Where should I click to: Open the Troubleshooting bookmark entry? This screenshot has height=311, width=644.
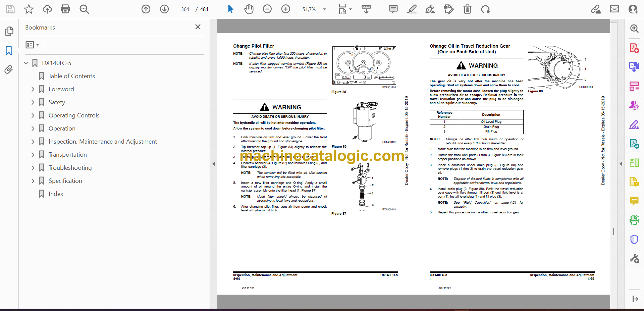tap(70, 168)
